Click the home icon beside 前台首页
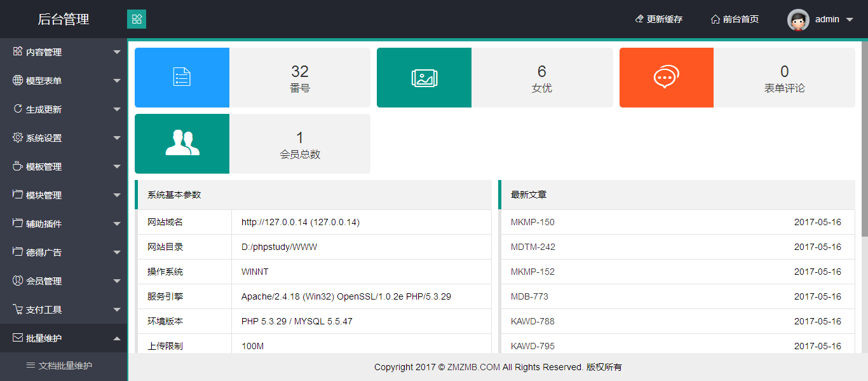This screenshot has width=868, height=381. pyautogui.click(x=715, y=19)
